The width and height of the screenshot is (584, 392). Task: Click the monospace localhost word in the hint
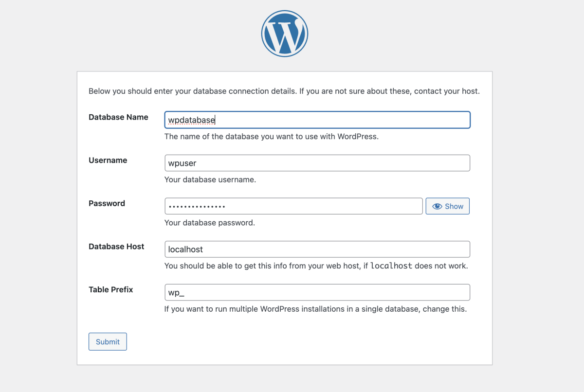click(x=391, y=266)
